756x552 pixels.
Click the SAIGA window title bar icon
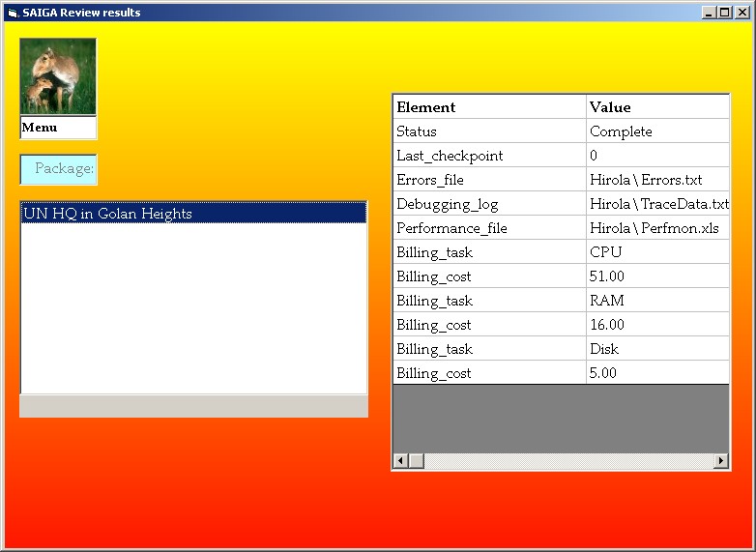coord(13,13)
